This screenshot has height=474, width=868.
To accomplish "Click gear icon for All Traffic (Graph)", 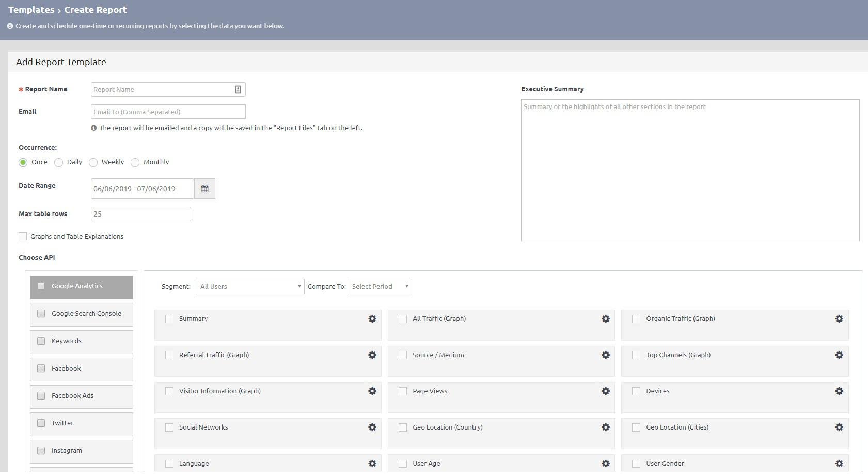I will pyautogui.click(x=606, y=319).
